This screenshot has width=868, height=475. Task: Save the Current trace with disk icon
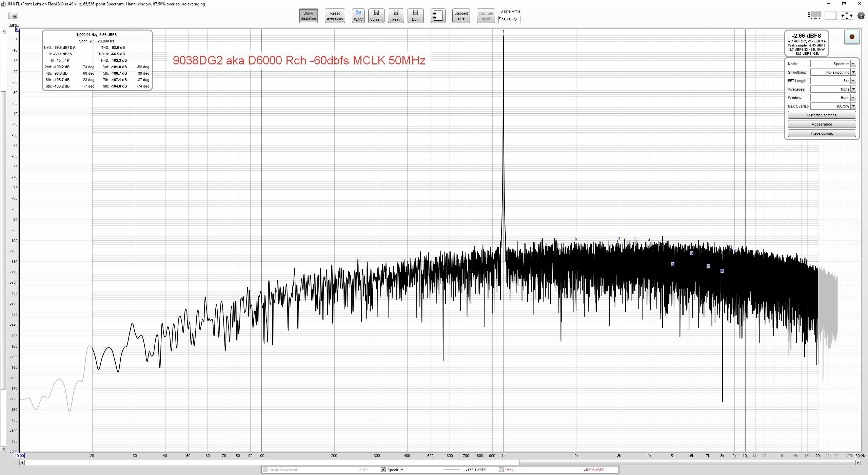(x=376, y=16)
